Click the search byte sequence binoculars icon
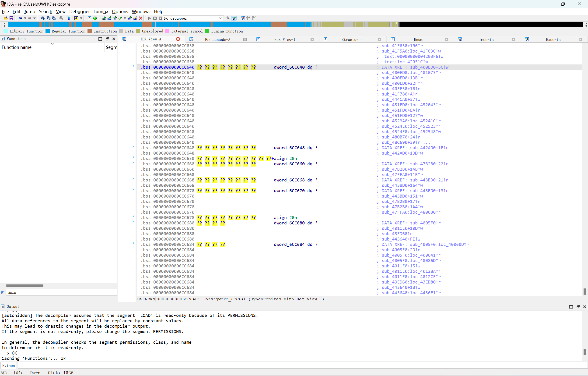This screenshot has height=376, width=588. (x=54, y=18)
